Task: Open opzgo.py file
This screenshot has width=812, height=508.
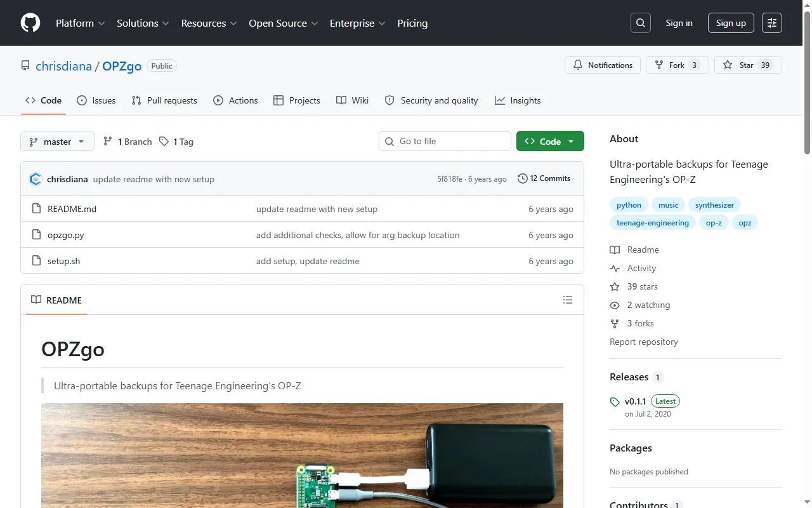Action: 66,235
